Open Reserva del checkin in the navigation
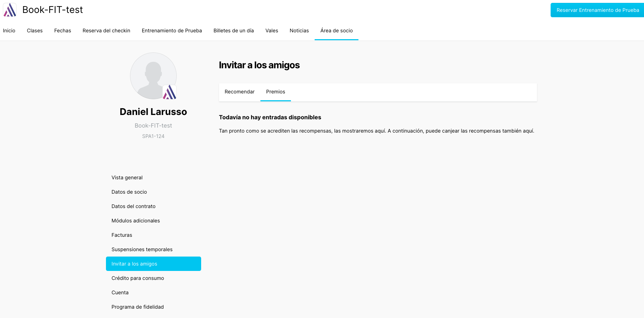 click(x=106, y=31)
